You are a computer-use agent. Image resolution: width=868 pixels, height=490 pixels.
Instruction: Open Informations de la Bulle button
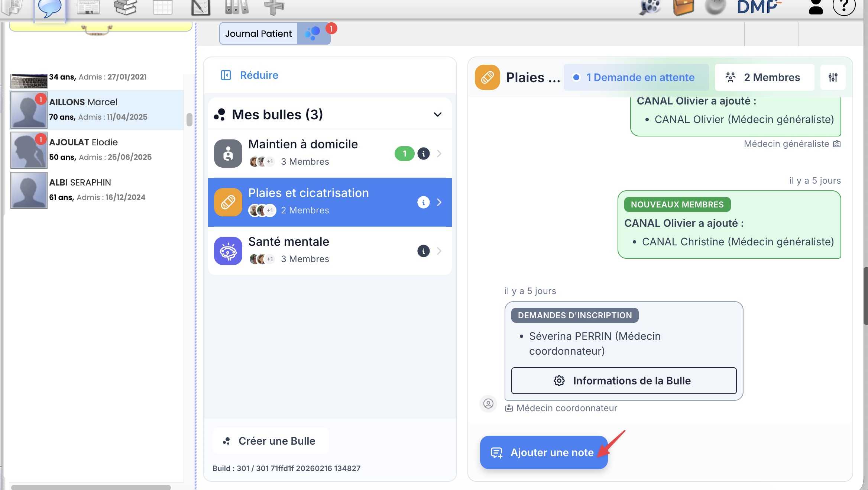click(624, 381)
